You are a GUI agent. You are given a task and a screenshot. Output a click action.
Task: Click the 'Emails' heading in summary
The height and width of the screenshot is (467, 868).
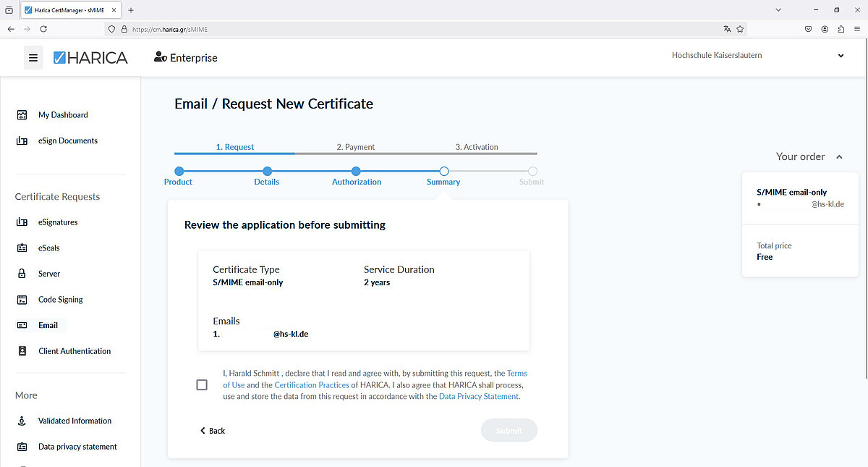tap(226, 321)
